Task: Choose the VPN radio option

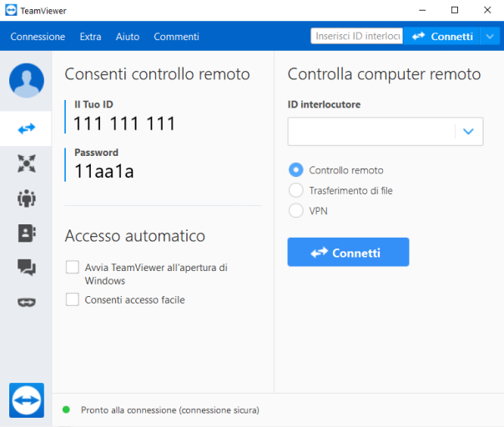Action: (x=295, y=211)
